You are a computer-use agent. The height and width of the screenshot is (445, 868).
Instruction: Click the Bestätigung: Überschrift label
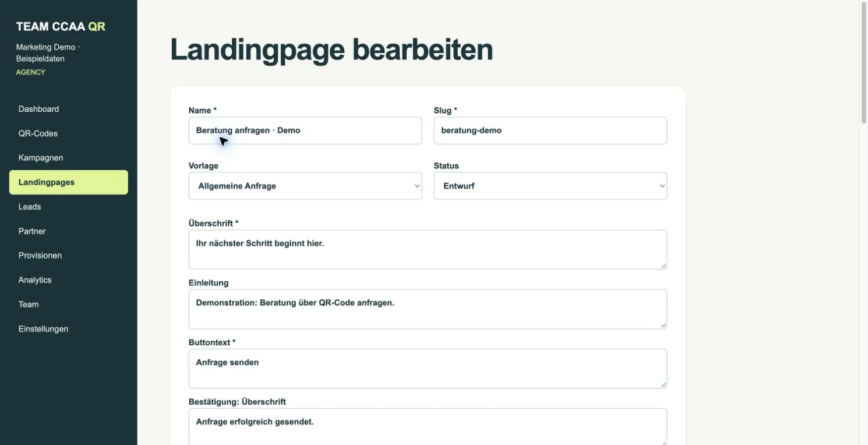click(x=237, y=401)
